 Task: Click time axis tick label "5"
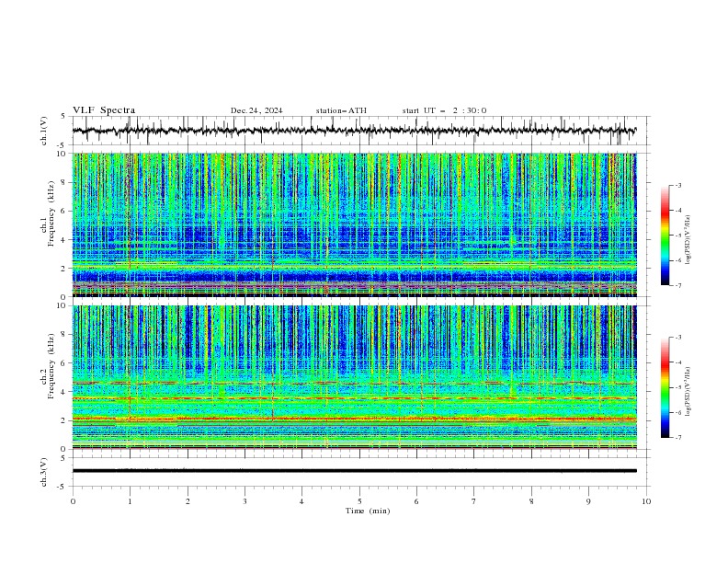[359, 501]
